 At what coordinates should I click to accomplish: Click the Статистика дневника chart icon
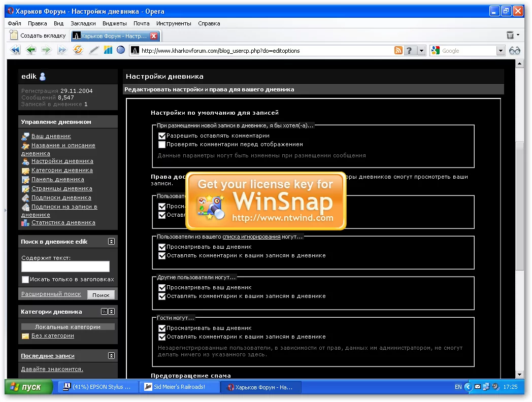tap(25, 222)
